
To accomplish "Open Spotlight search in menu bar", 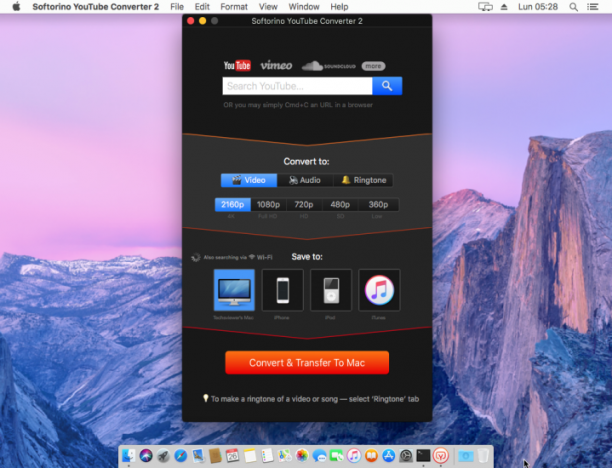I will pyautogui.click(x=573, y=7).
